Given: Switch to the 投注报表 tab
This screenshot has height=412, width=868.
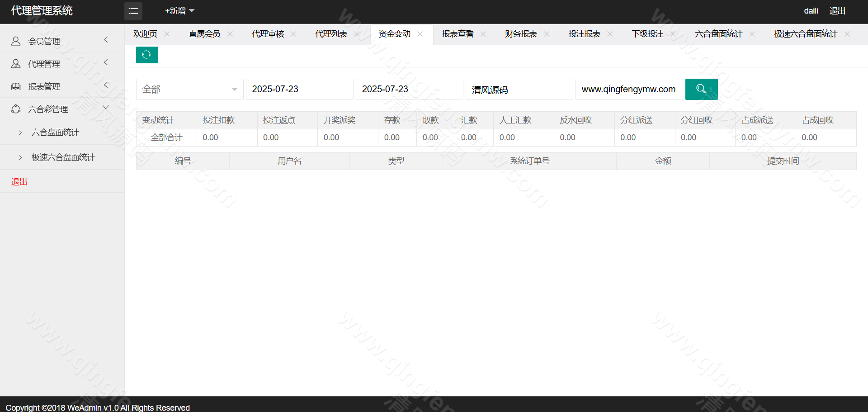Looking at the screenshot, I should tap(584, 34).
